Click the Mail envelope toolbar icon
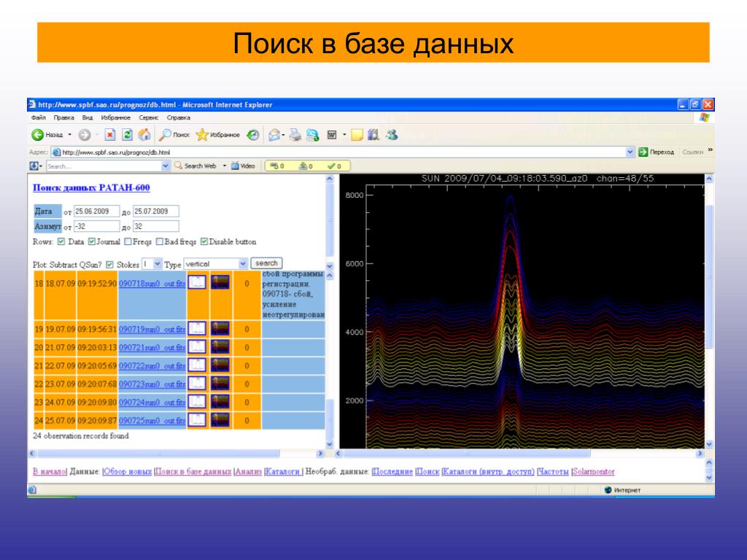747x560 pixels. tap(274, 135)
